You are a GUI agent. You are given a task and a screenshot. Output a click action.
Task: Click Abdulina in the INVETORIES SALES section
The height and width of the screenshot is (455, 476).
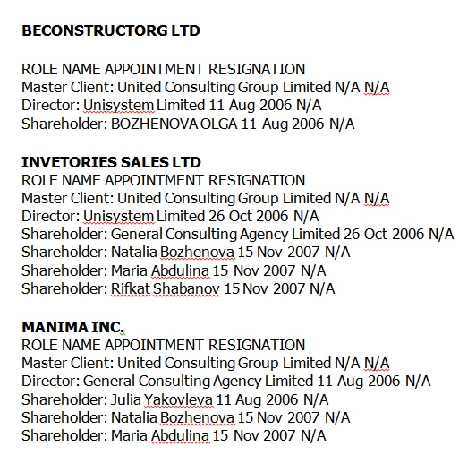(x=180, y=270)
